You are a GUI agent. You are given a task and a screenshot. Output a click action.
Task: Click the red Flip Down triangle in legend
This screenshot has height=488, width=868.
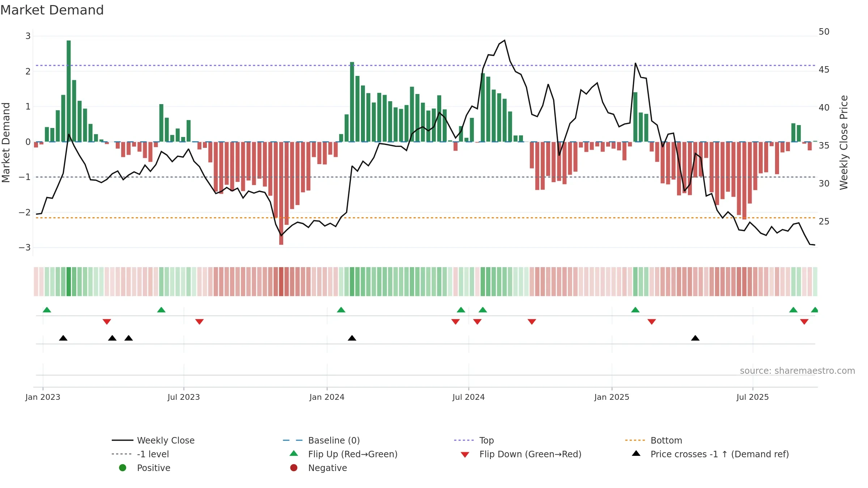tap(465, 455)
